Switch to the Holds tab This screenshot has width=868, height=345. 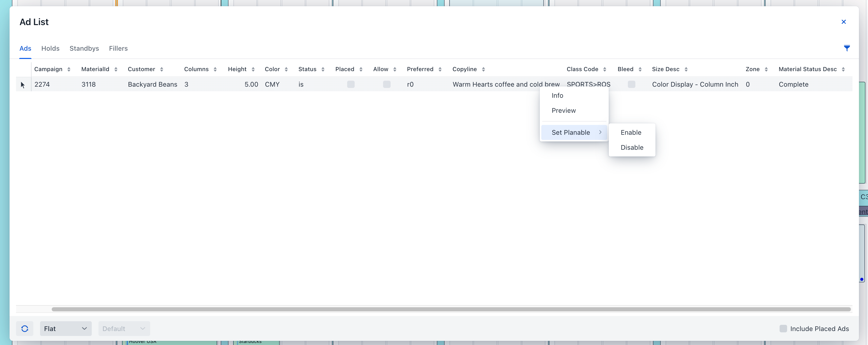tap(50, 48)
